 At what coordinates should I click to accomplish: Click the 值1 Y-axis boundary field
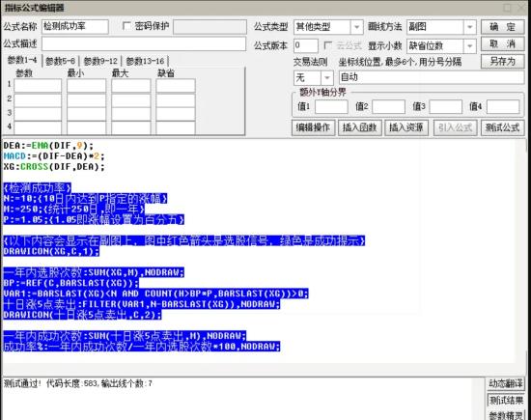click(x=331, y=107)
